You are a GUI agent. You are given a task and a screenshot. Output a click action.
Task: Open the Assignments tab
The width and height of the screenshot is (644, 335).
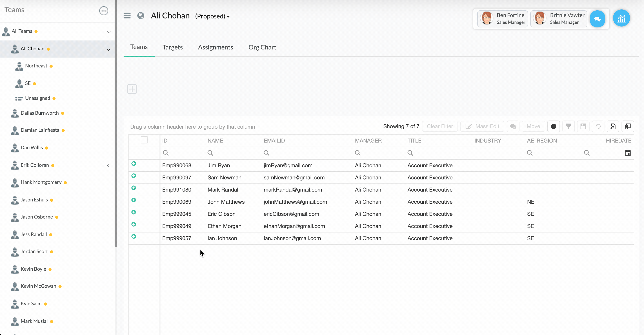click(215, 47)
